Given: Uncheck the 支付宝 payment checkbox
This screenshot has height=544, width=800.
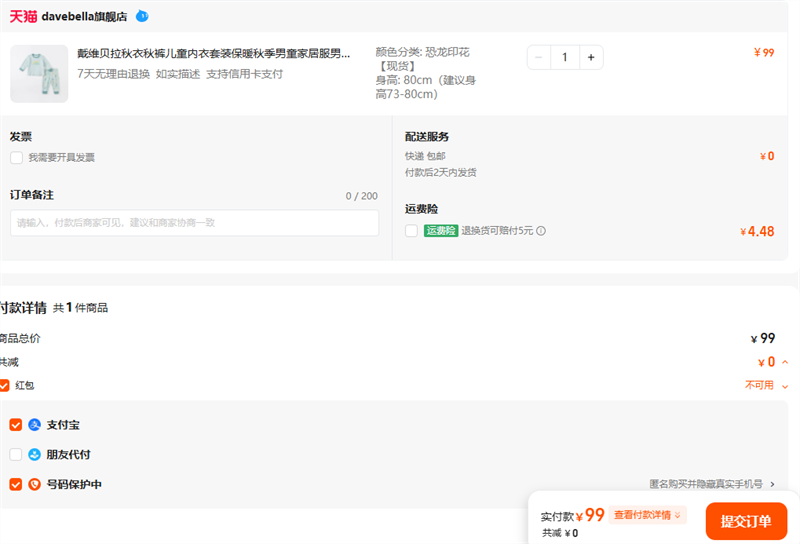Looking at the screenshot, I should [x=15, y=425].
